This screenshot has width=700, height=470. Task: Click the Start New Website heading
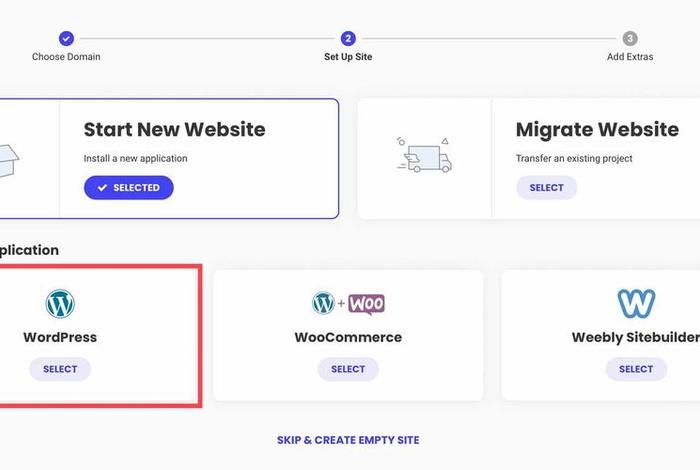click(x=175, y=129)
